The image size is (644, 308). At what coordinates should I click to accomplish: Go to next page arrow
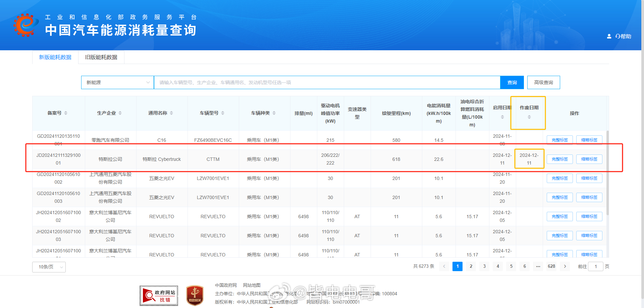point(565,266)
